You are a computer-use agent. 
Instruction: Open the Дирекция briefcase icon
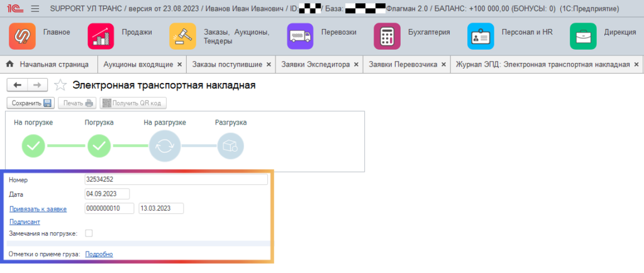[x=583, y=36]
